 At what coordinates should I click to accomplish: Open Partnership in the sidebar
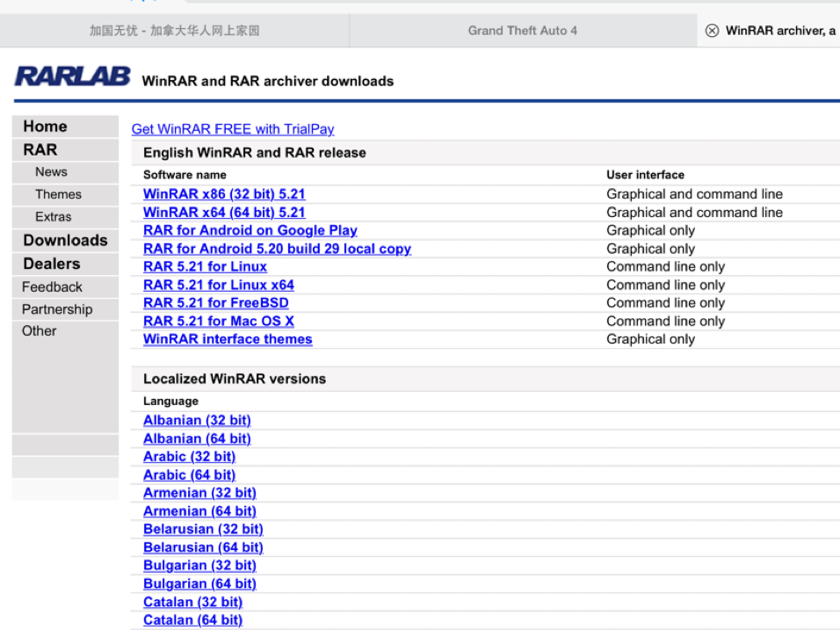[x=65, y=309]
